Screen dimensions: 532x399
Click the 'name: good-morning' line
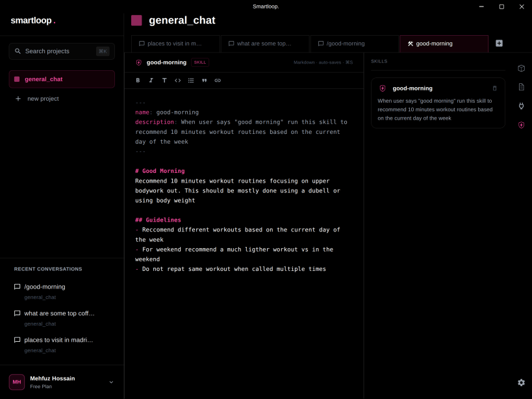[x=167, y=112]
